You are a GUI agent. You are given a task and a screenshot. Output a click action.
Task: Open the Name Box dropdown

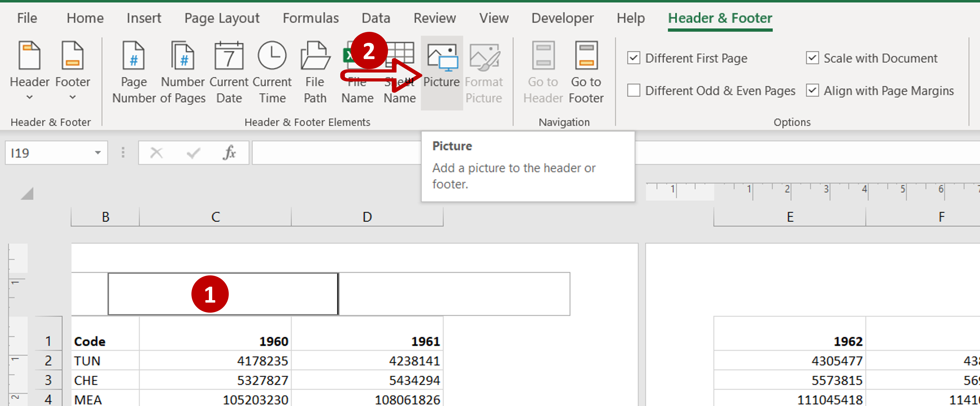tap(97, 152)
